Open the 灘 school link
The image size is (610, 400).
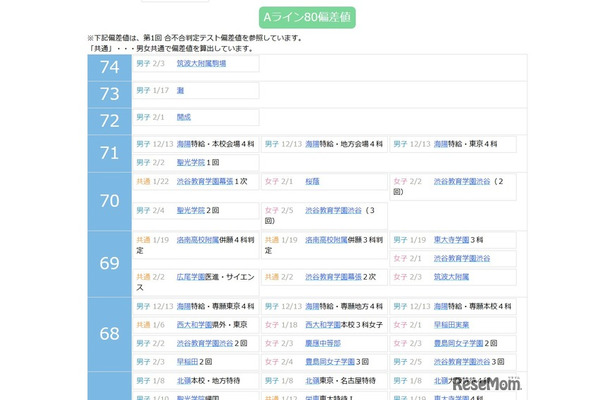tap(180, 91)
